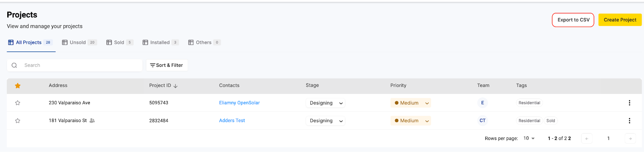Switch to the Unsold tab
Viewport: 644px width, 152px height.
click(79, 42)
